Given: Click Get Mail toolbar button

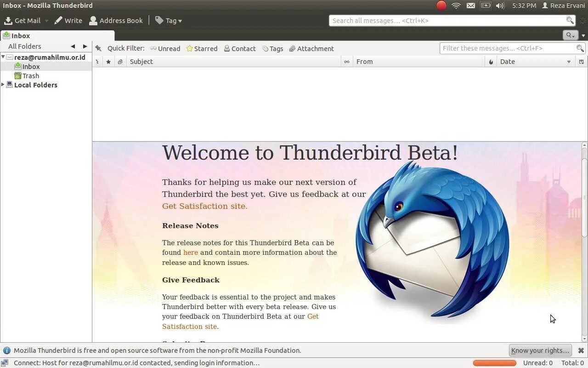Looking at the screenshot, I should click(x=22, y=21).
